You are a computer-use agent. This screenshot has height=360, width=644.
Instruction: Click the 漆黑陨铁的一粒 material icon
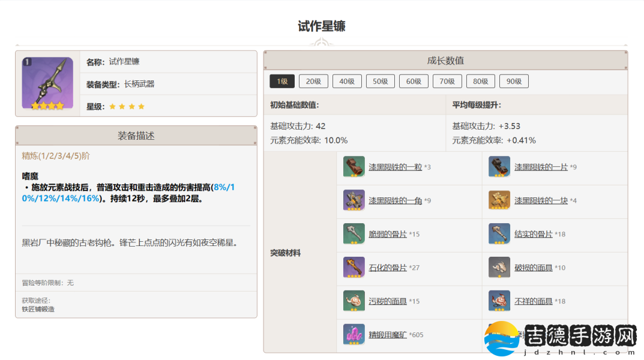point(354,167)
